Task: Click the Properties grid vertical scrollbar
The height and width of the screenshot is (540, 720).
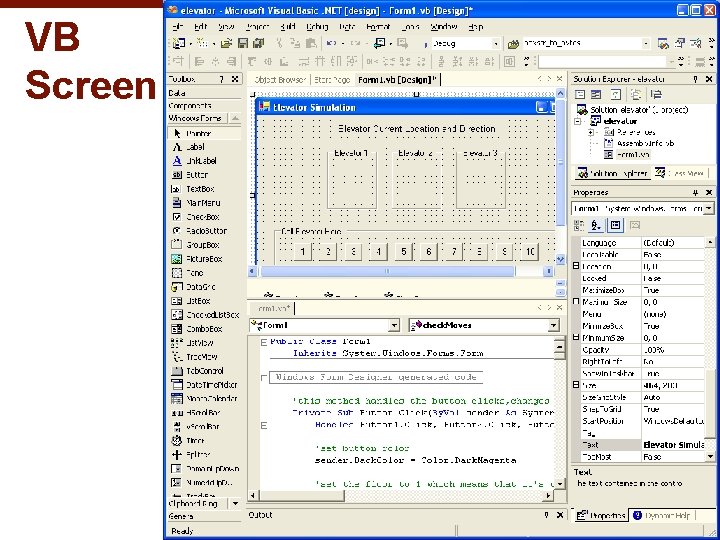Action: tap(710, 349)
